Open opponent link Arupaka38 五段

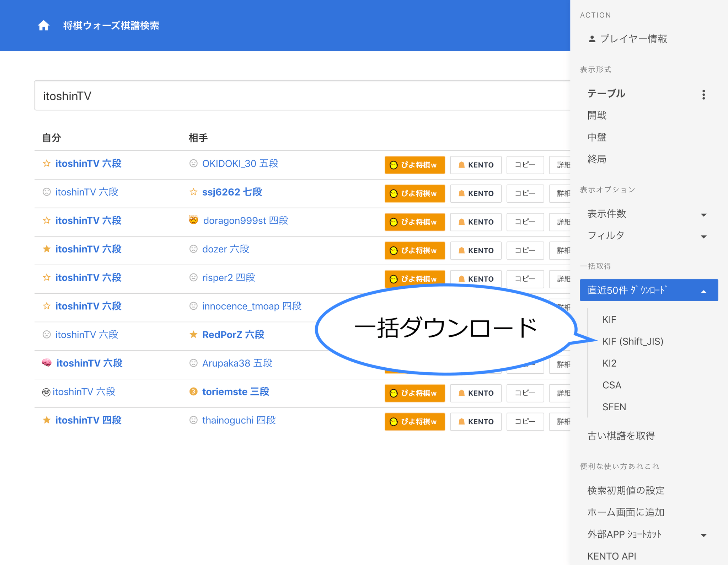[x=237, y=363]
